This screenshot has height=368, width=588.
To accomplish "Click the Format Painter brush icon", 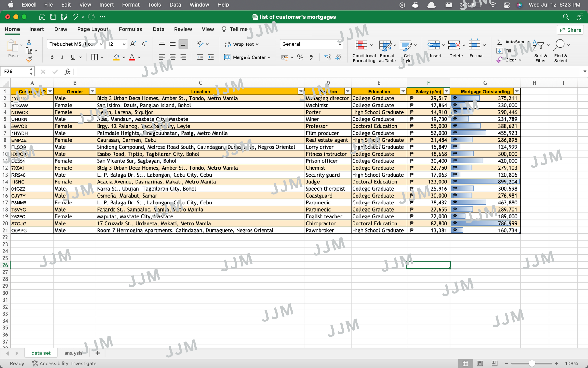I will [x=29, y=60].
